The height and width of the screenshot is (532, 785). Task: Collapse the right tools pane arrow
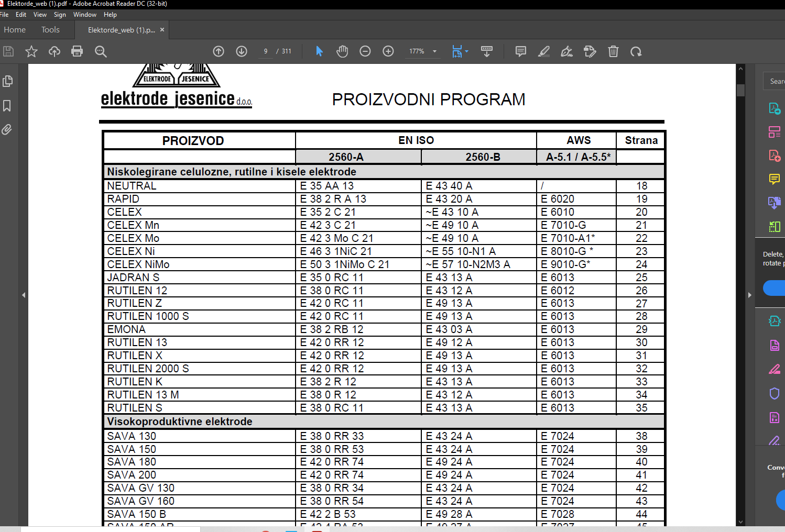[749, 295]
